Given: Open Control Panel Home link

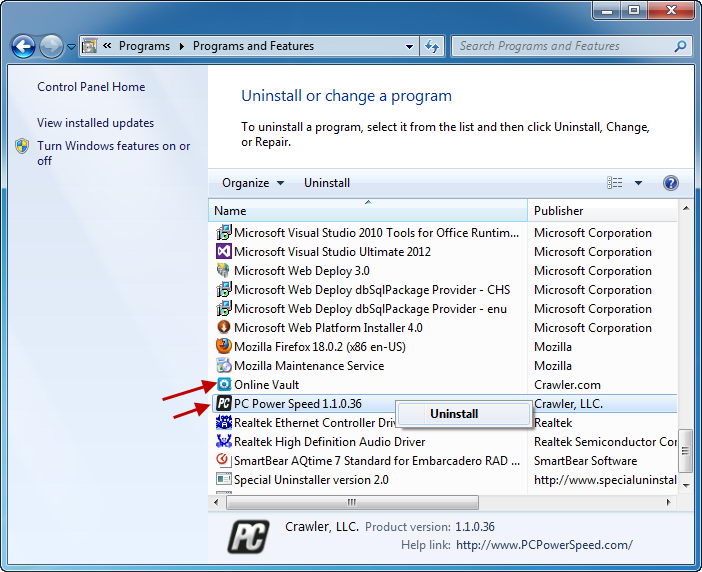Looking at the screenshot, I should [x=91, y=87].
